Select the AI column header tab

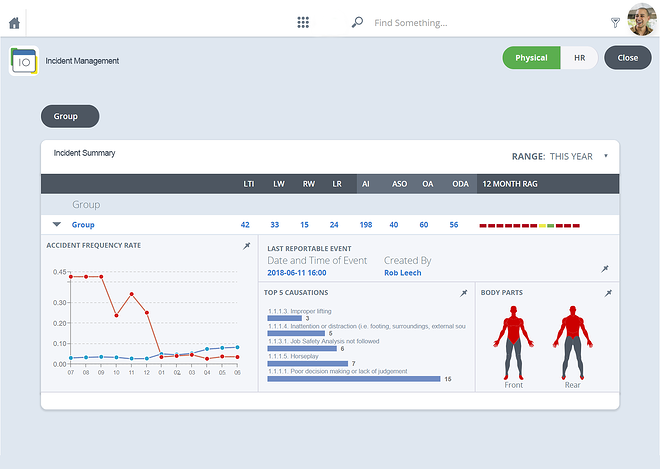(x=365, y=184)
